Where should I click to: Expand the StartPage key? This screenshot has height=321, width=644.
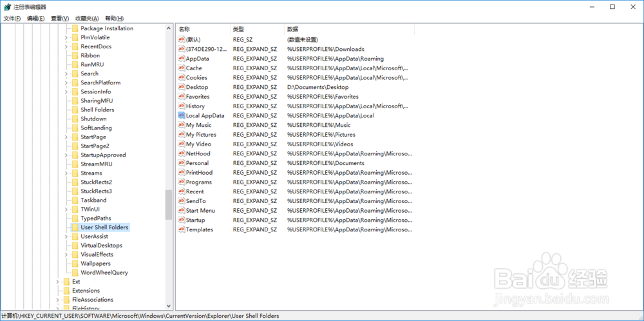pyautogui.click(x=66, y=137)
